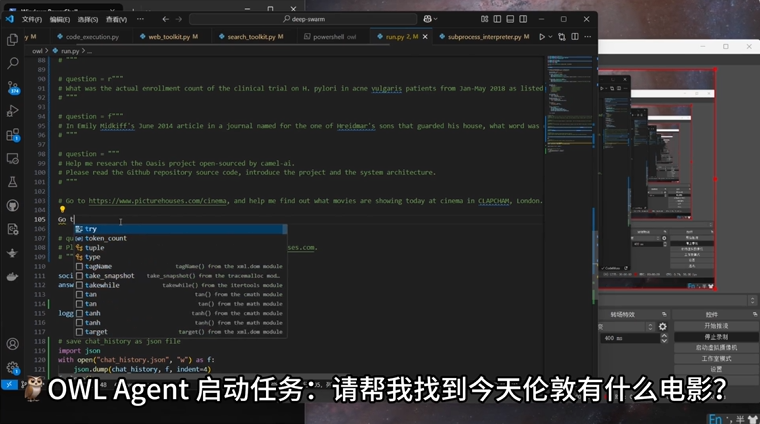This screenshot has height=424, width=760.
Task: Select the tagName suggestion
Action: click(180, 267)
